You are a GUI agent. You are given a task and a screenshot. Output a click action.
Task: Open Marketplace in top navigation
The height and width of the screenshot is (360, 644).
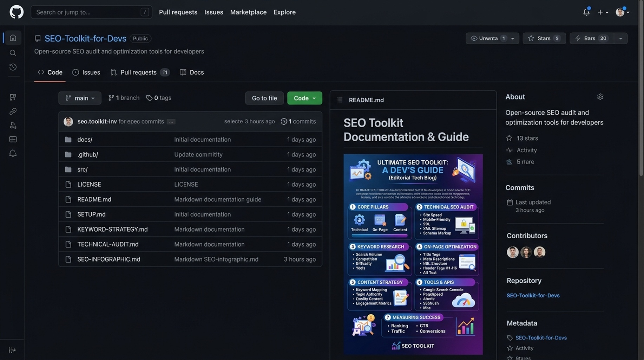248,12
